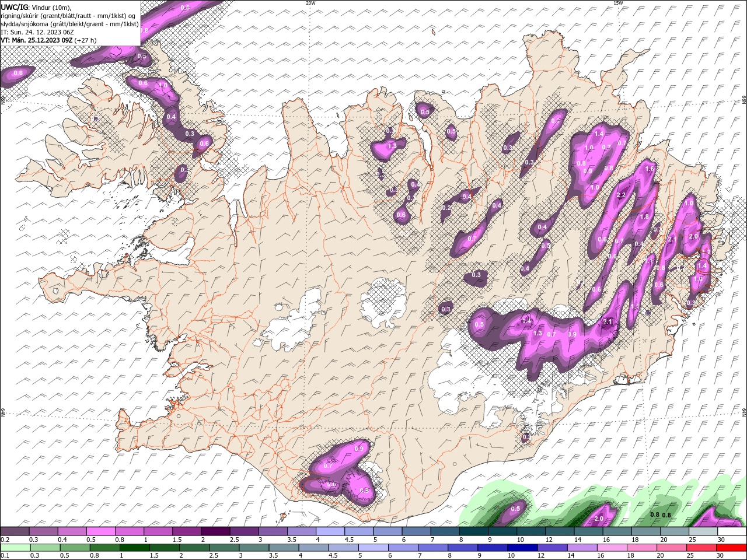Click the dark mauve 0.2–0.3 top legend swatch
Image resolution: width=747 pixels, height=560 pixels.
click(x=15, y=531)
